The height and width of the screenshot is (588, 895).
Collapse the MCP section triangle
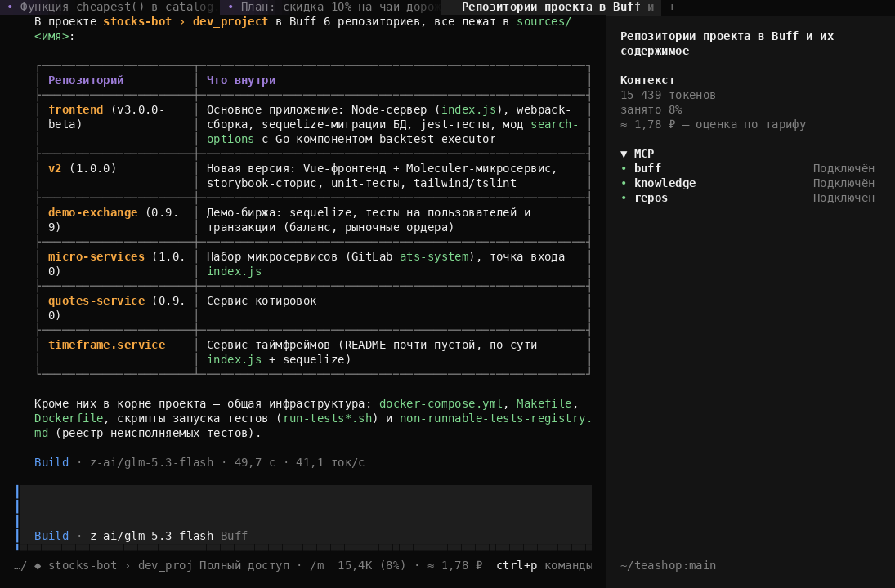click(x=624, y=154)
